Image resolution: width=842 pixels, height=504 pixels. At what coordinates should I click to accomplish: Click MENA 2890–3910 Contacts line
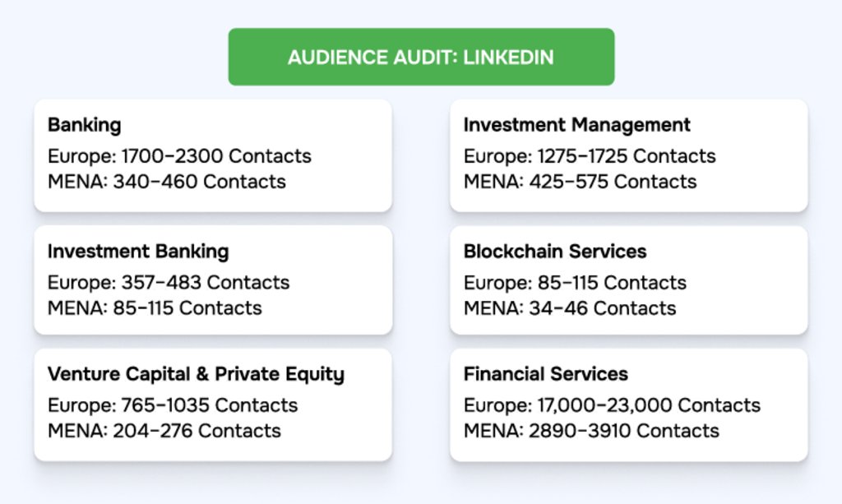591,431
